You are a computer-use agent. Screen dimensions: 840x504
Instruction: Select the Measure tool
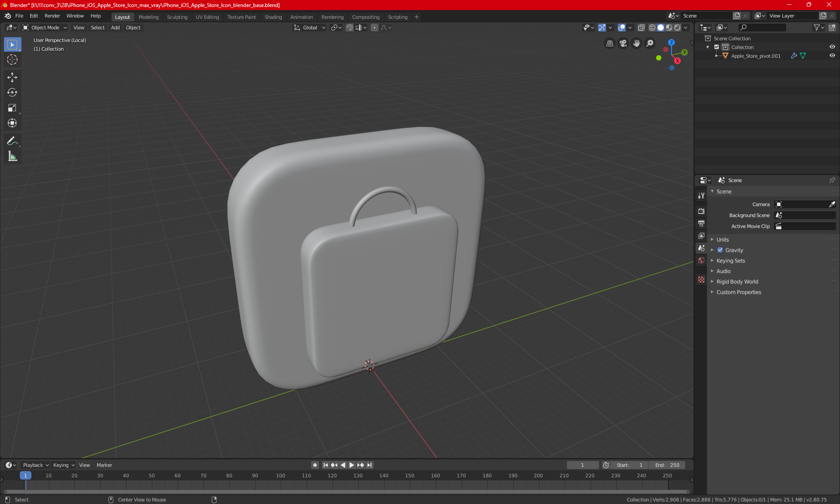point(12,156)
